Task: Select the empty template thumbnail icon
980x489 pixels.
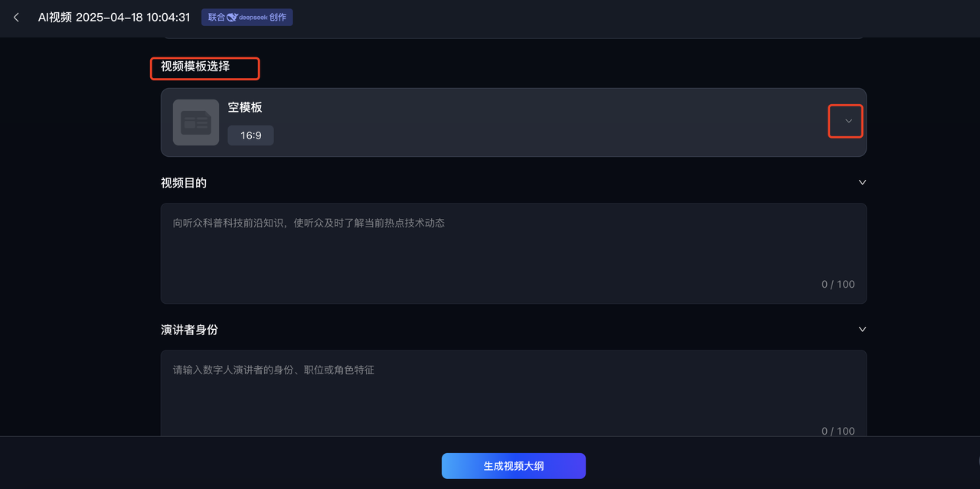Action: tap(196, 122)
